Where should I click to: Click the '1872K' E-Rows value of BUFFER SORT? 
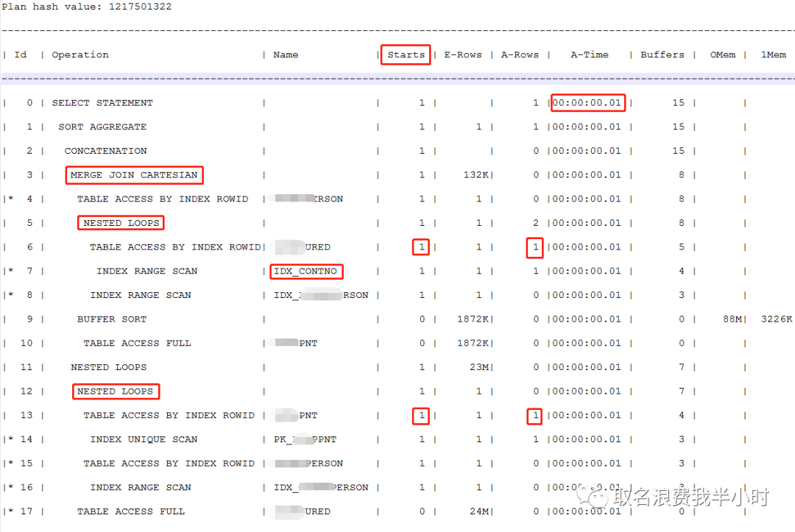(x=473, y=319)
